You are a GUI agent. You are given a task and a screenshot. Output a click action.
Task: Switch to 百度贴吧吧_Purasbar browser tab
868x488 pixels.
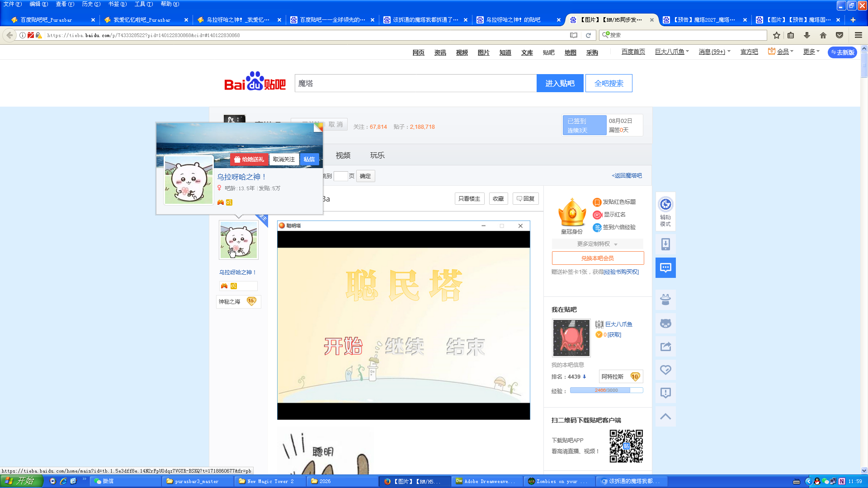pyautogui.click(x=52, y=20)
